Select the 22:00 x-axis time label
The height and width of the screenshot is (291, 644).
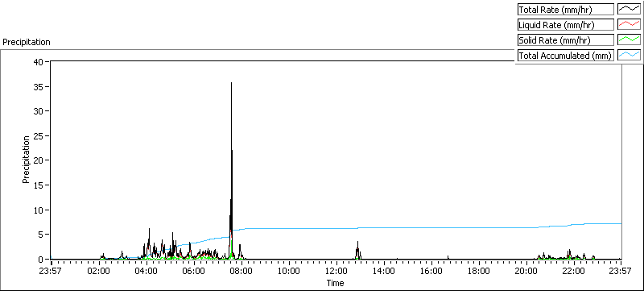pos(574,271)
